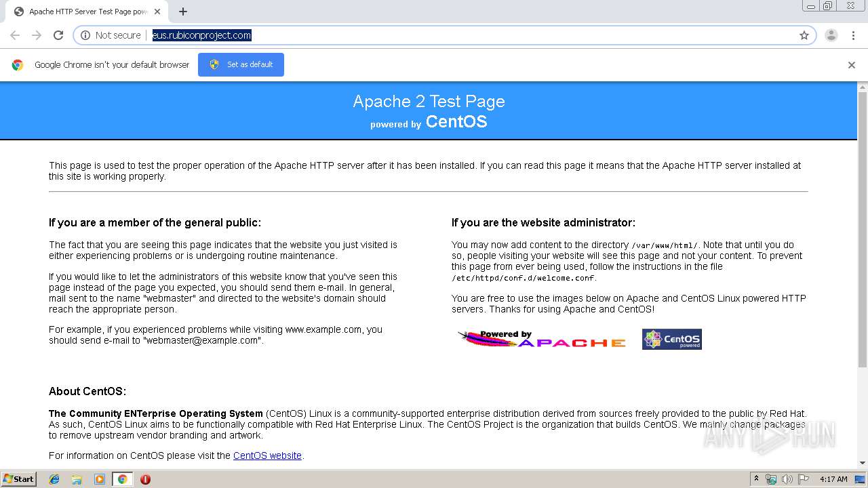Open the Windows Start button
The width and height of the screenshot is (868, 488).
(18, 479)
